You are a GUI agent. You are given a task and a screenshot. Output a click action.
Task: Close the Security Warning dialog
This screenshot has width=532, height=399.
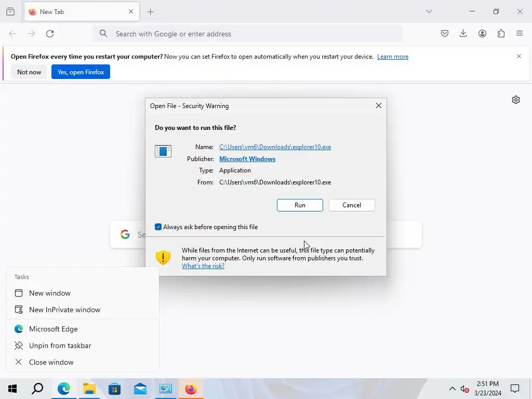(x=379, y=105)
